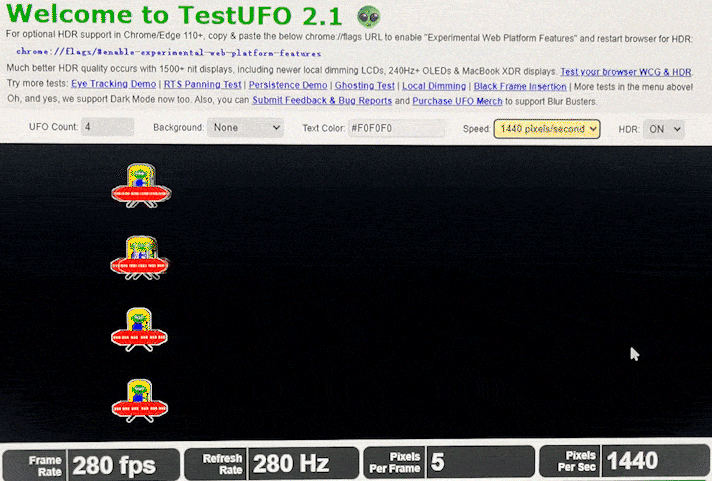Screen dimensions: 712x481
Task: Open the Local Dimming link
Action: click(434, 86)
